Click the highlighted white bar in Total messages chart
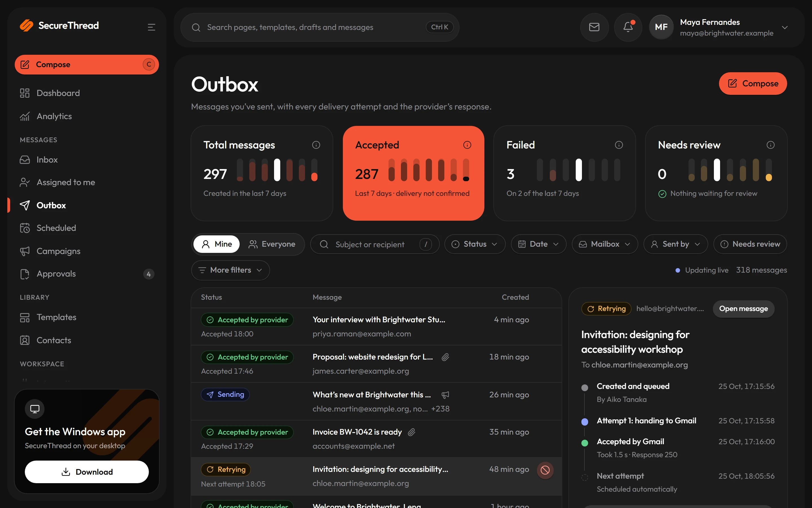The image size is (812, 508). pyautogui.click(x=277, y=170)
